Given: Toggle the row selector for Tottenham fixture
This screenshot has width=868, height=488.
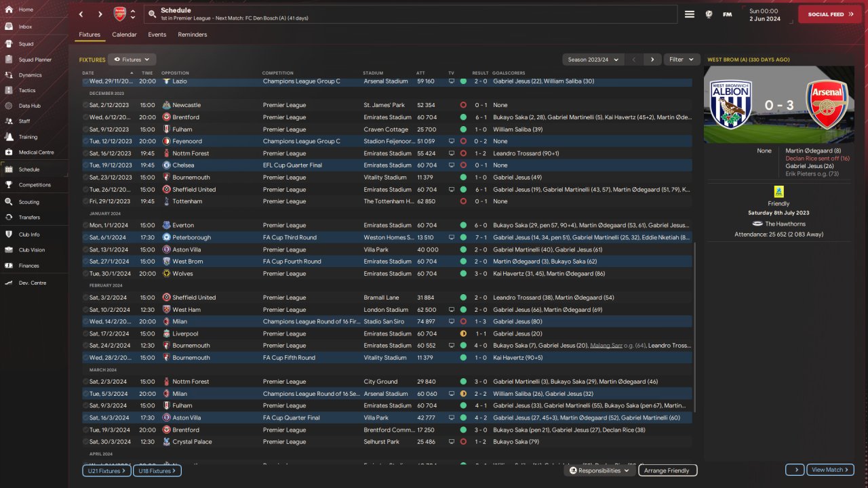Looking at the screenshot, I should click(85, 201).
